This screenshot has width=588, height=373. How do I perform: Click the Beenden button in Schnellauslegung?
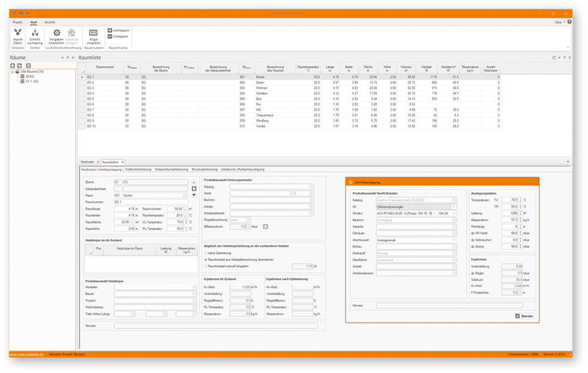tap(518, 316)
